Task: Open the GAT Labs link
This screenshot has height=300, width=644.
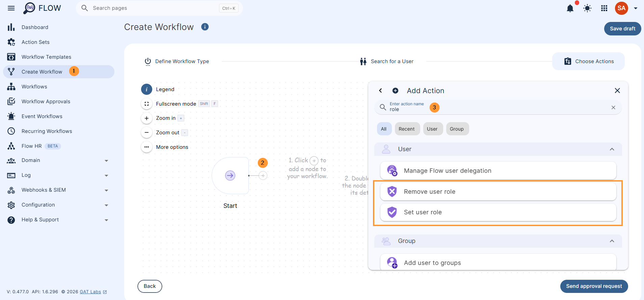Action: pyautogui.click(x=90, y=292)
